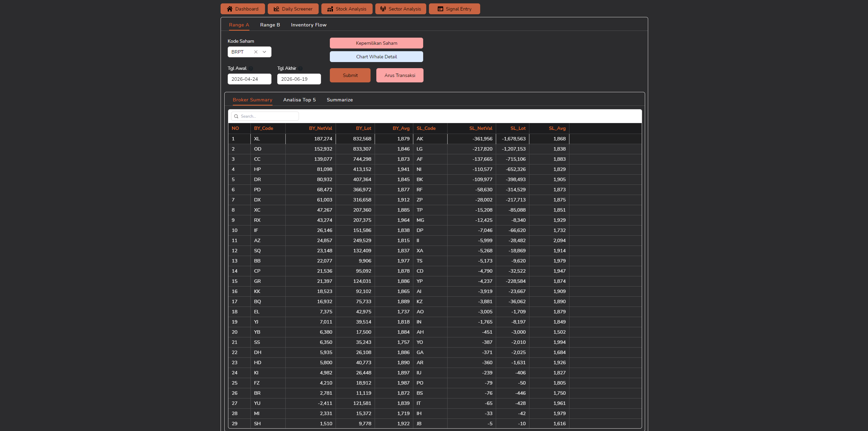The image size is (868, 431).
Task: Click the Sector Analysis tower icon
Action: coord(383,9)
